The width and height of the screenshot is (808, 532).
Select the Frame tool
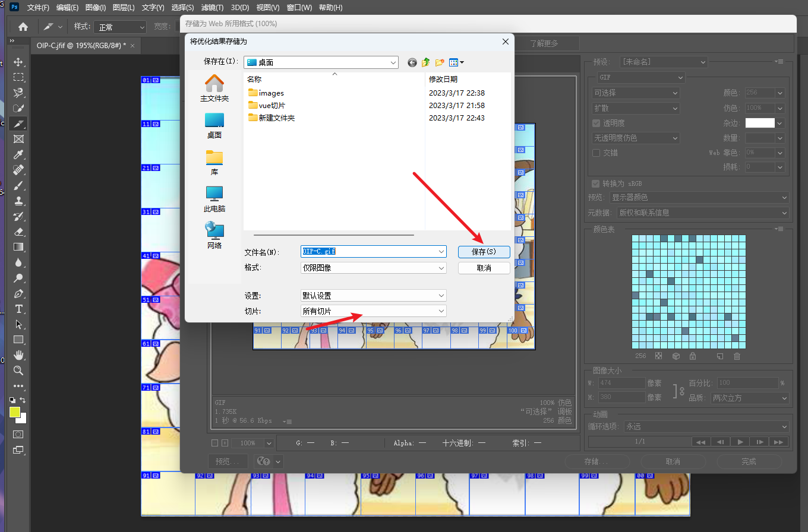[x=18, y=139]
